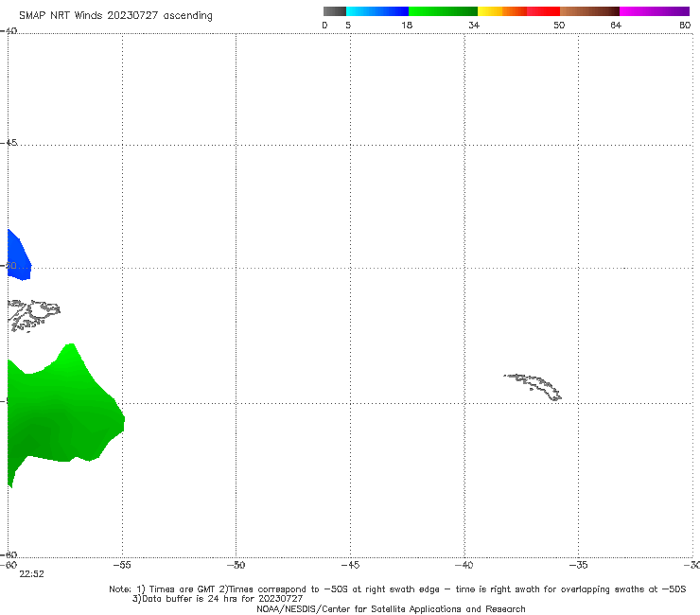Click the 'Data buffer is 24 hrs' note
Screen dimensions: 700x615
[x=218, y=599]
